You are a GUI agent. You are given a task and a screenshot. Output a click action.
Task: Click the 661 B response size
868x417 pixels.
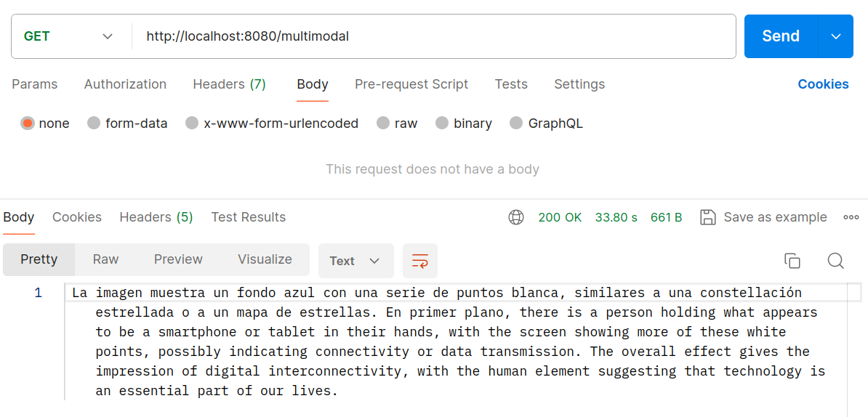[x=667, y=217]
